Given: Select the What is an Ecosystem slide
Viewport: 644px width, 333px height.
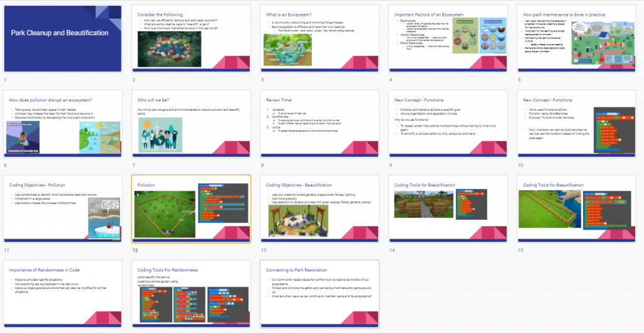Looking at the screenshot, I should [319, 38].
